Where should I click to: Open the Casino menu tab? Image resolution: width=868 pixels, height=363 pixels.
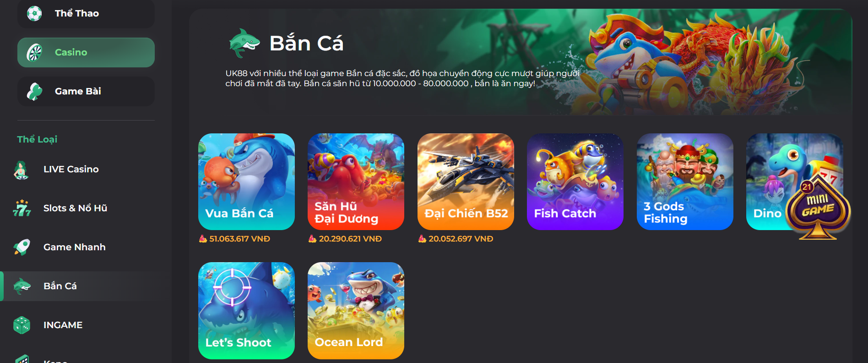click(86, 52)
